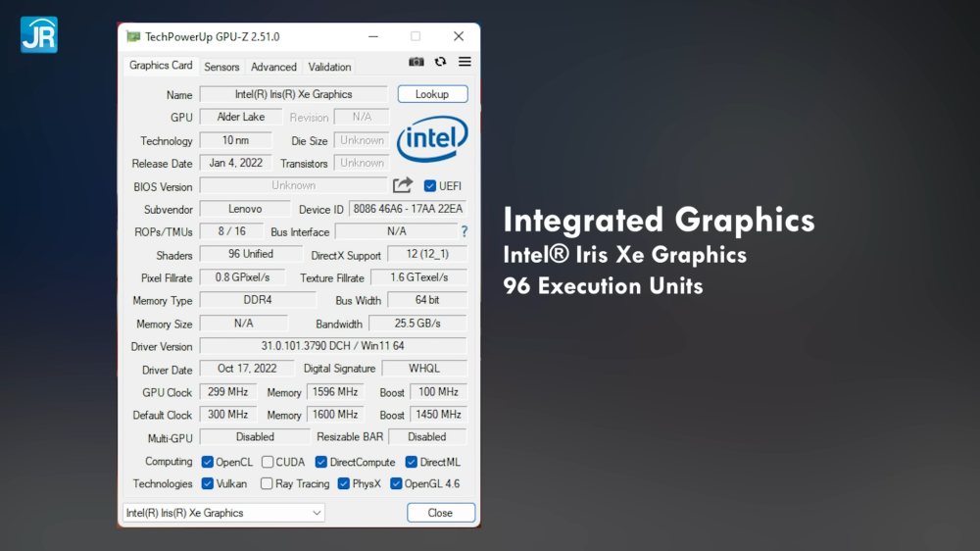Screen dimensions: 980x551
Task: Click the Default Clock 300 MHz field
Action: [x=228, y=415]
